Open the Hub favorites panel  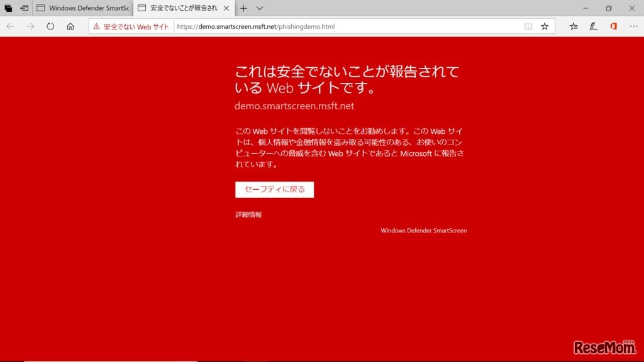(573, 26)
